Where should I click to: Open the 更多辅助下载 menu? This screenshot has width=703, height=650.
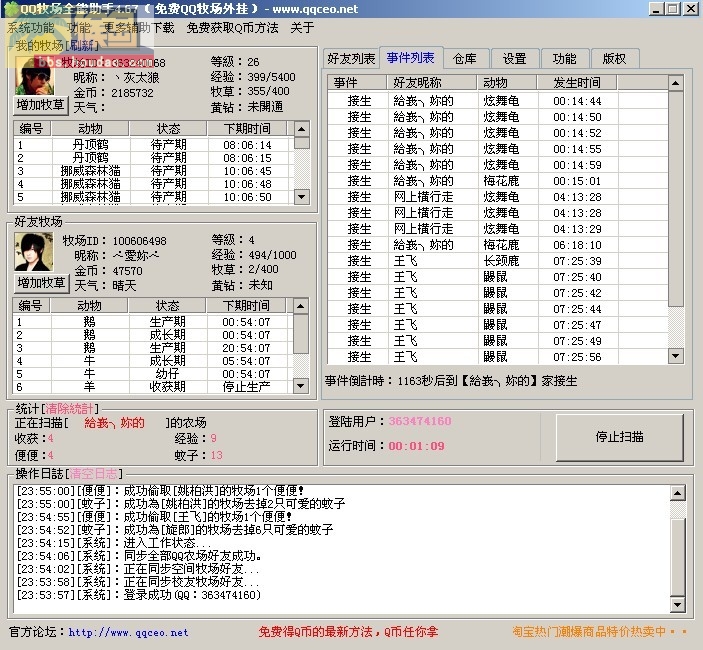pyautogui.click(x=139, y=28)
